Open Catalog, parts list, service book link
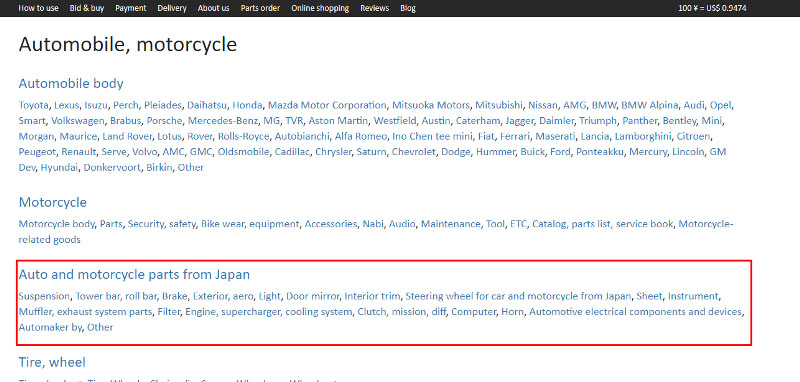 coord(603,224)
